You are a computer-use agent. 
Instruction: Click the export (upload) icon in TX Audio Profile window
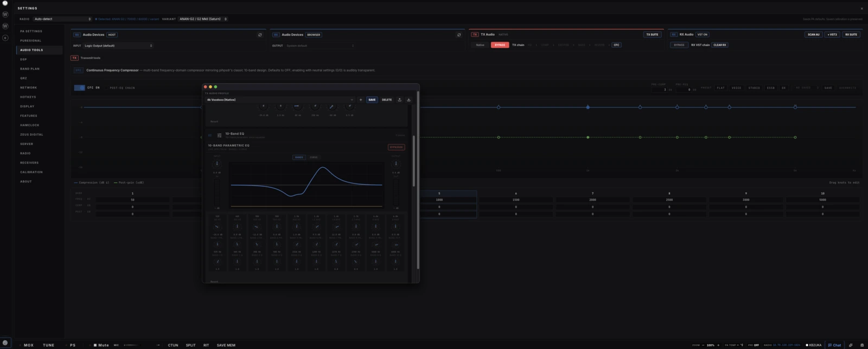click(400, 100)
